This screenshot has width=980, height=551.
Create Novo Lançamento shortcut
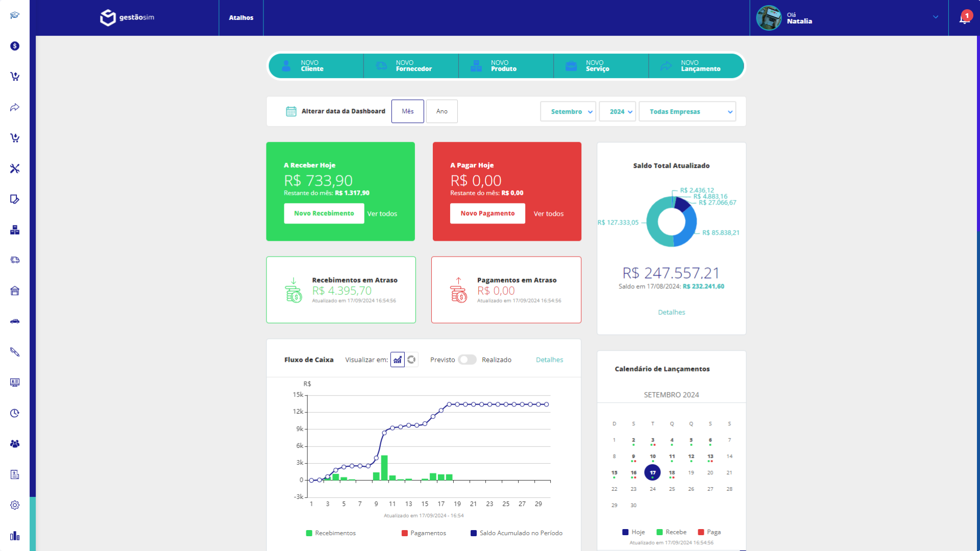point(696,66)
